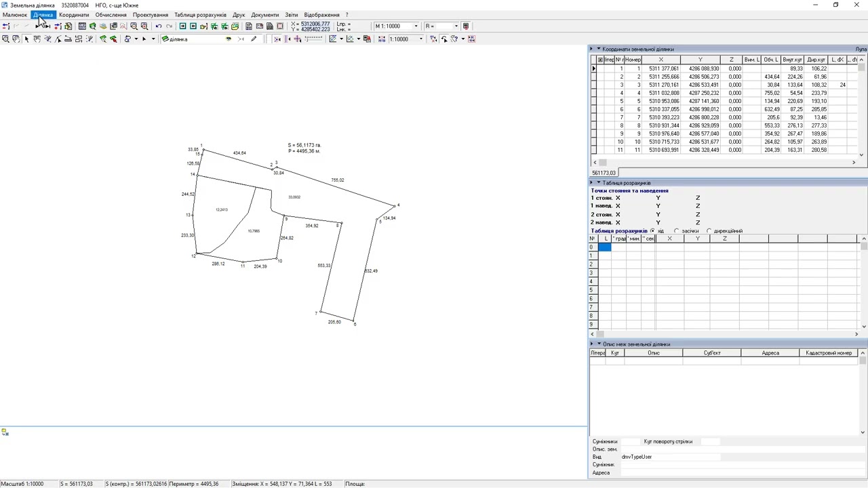Open the 'Проектування' menu
This screenshot has width=868, height=488.
[151, 15]
